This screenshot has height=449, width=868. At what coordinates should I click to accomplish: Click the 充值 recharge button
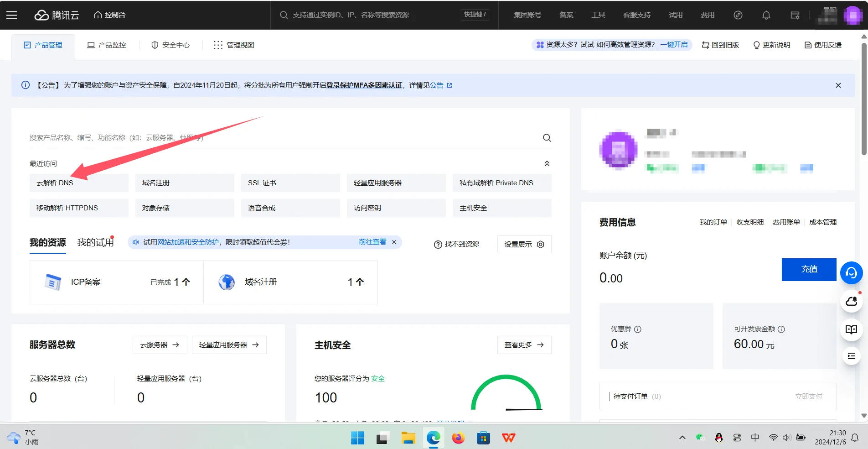click(x=809, y=269)
